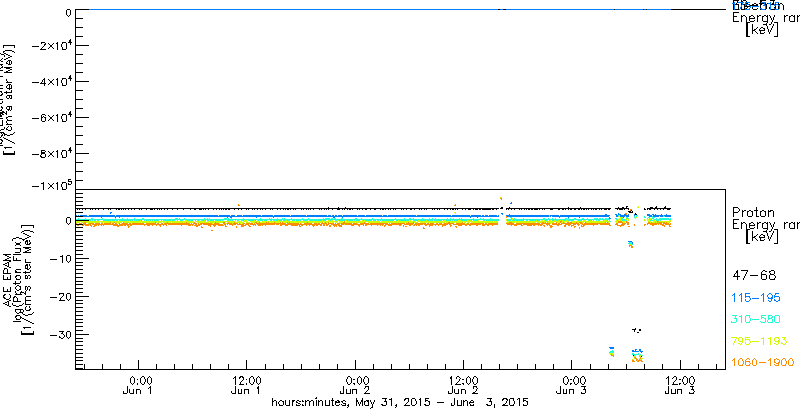Click [keV] under the Proton legend
This screenshot has width=800, height=410.
pyautogui.click(x=762, y=237)
